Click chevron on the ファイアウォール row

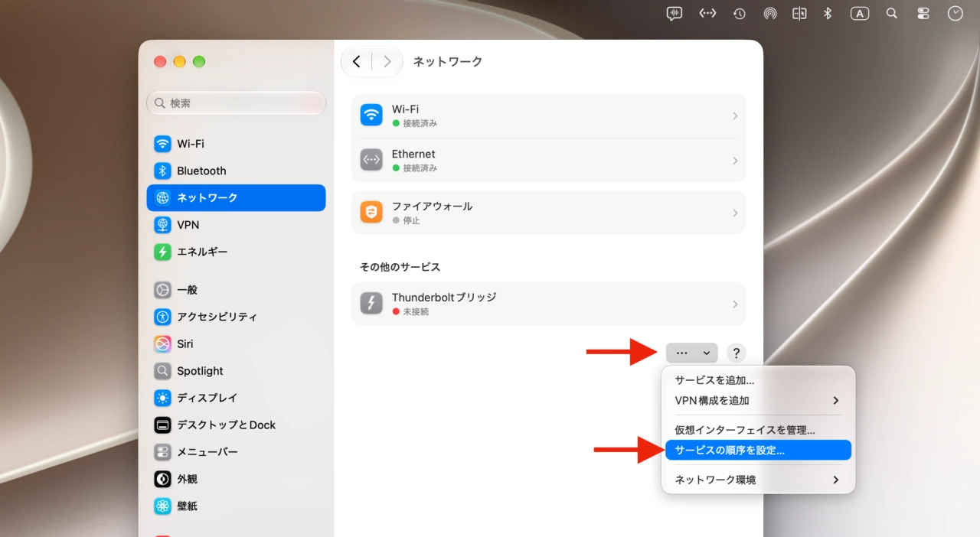click(x=735, y=213)
